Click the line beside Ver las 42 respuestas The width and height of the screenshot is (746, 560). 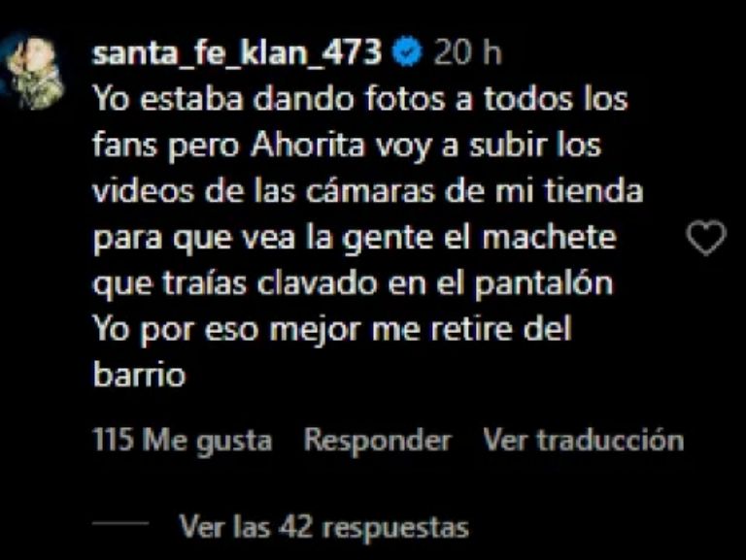[120, 523]
